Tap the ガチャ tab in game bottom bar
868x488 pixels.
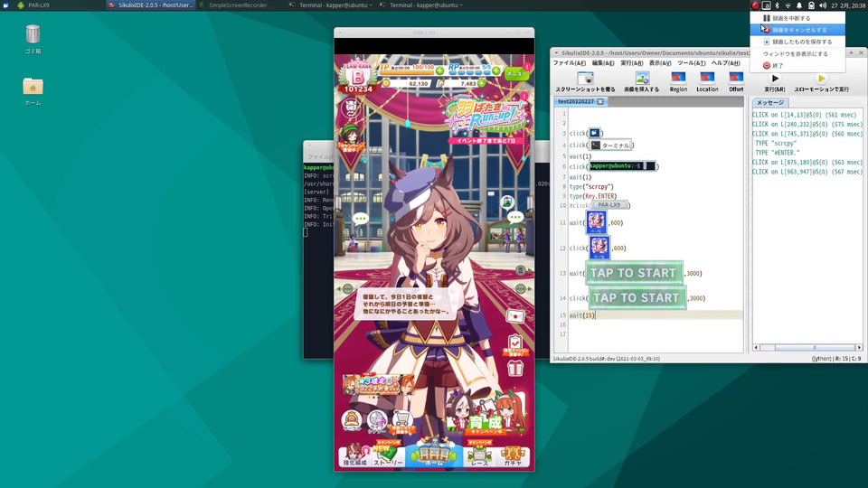(513, 455)
